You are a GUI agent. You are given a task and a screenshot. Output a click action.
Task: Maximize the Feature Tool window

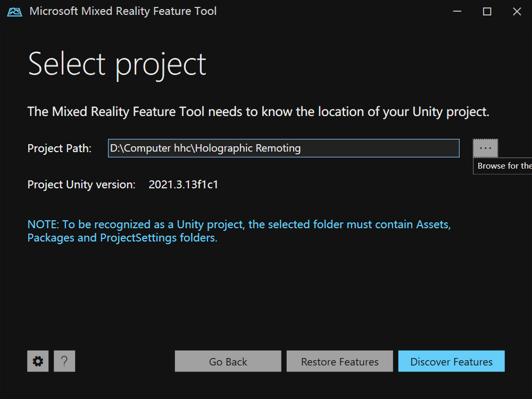pos(487,11)
